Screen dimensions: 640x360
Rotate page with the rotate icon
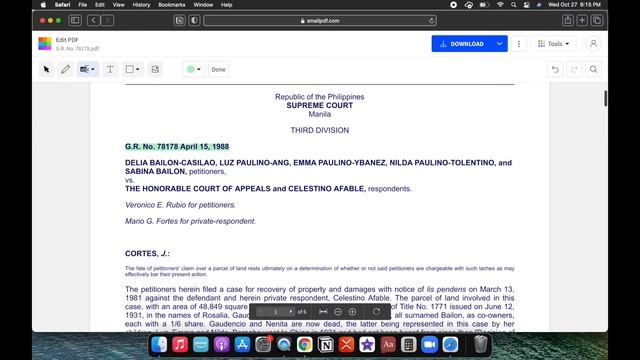pyautogui.click(x=376, y=312)
